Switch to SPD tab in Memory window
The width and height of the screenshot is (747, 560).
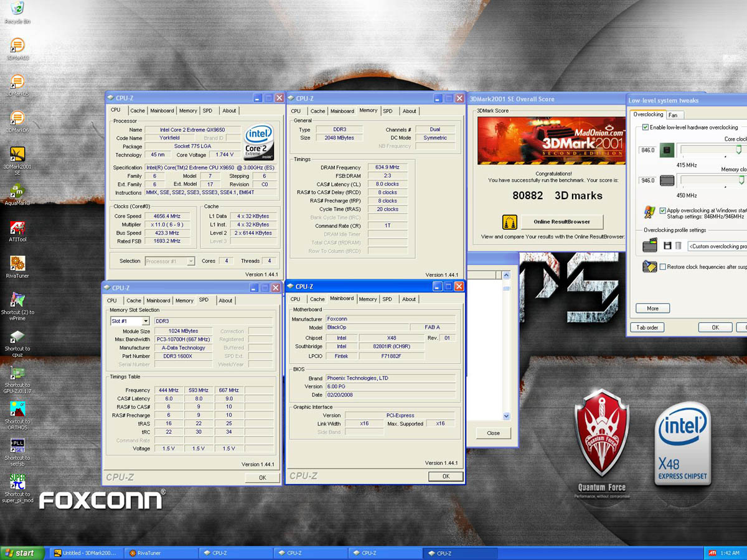[x=388, y=111]
